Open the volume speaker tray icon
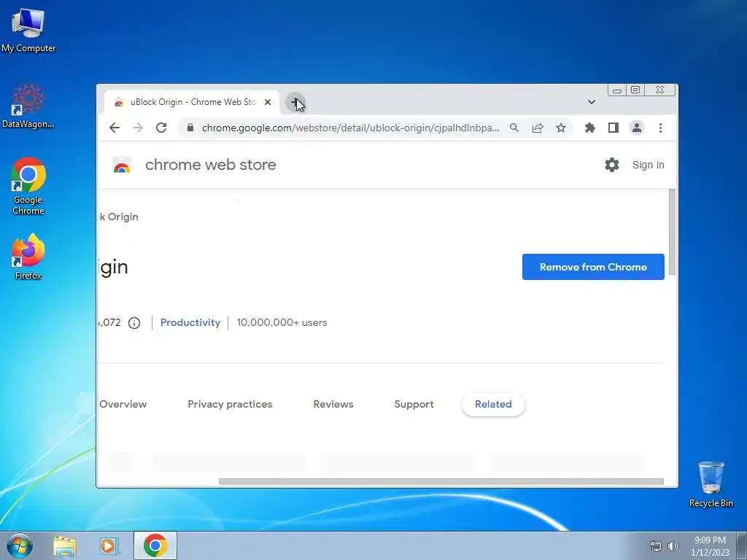Viewport: 747px width, 560px height. click(673, 546)
